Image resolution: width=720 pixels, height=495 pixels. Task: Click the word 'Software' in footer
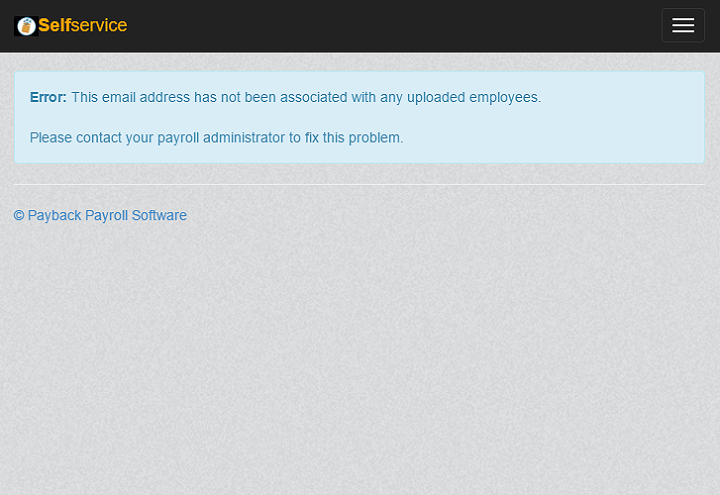[158, 216]
